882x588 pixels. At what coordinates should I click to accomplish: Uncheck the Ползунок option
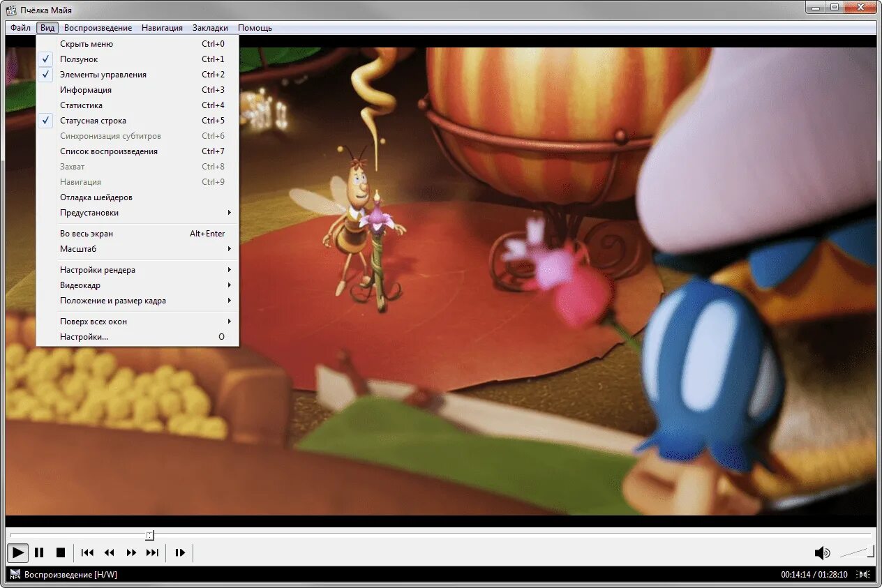tap(137, 59)
